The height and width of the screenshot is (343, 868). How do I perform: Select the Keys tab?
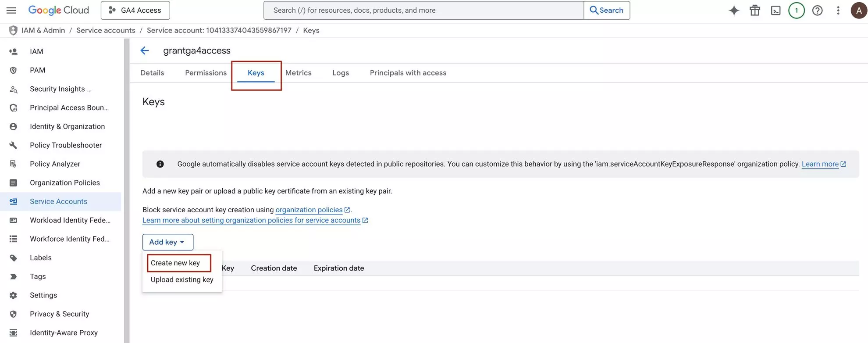pyautogui.click(x=256, y=73)
